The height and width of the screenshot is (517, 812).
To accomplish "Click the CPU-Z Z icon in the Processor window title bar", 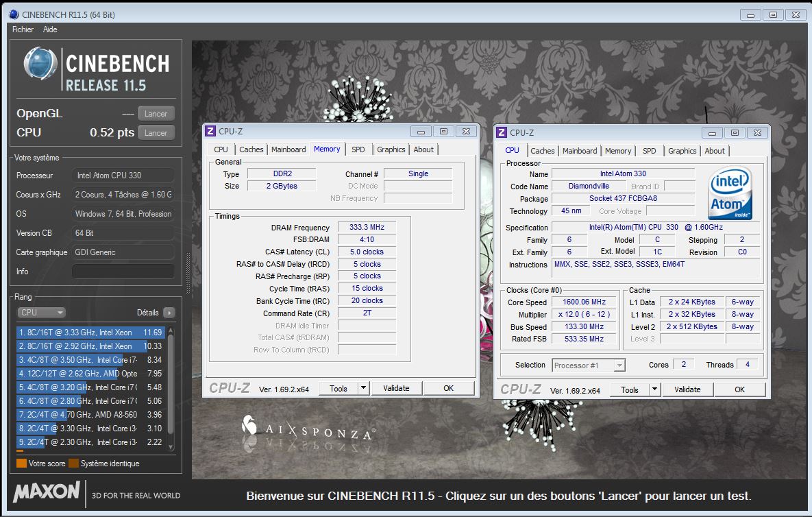I will point(502,132).
